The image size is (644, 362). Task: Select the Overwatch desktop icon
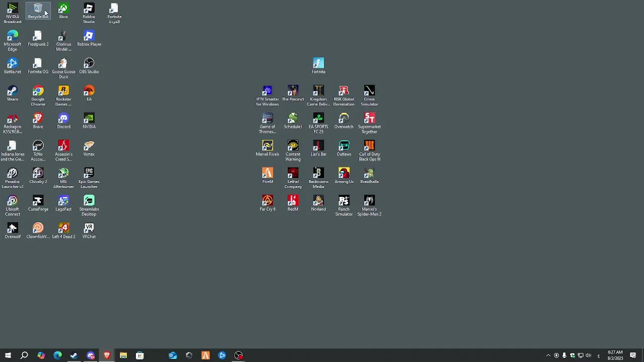344,121
